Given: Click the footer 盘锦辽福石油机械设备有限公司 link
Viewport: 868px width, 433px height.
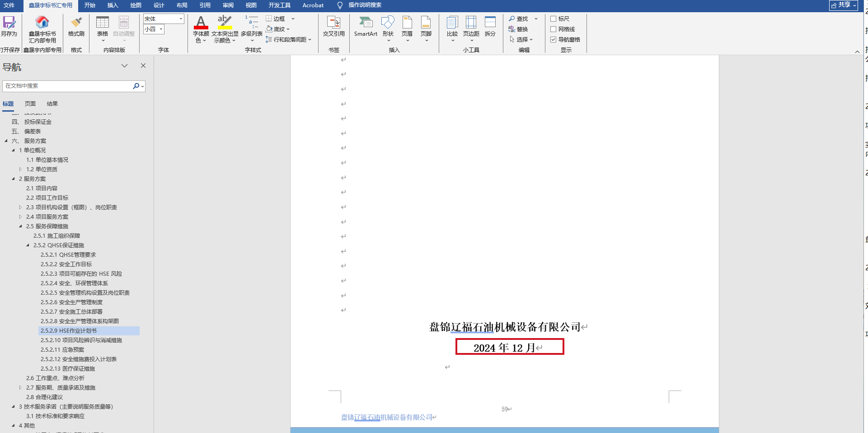Looking at the screenshot, I should click(387, 418).
